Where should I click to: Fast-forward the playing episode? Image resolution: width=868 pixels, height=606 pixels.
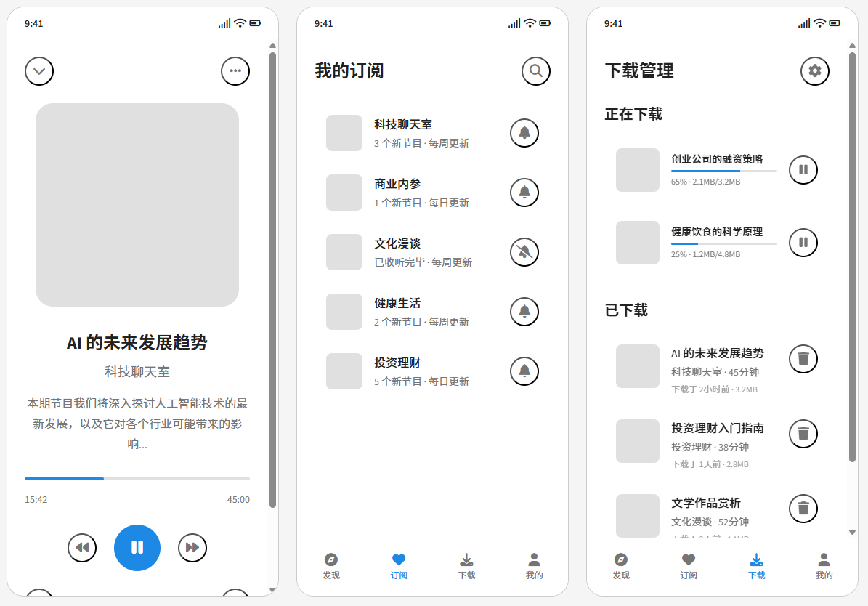point(192,547)
